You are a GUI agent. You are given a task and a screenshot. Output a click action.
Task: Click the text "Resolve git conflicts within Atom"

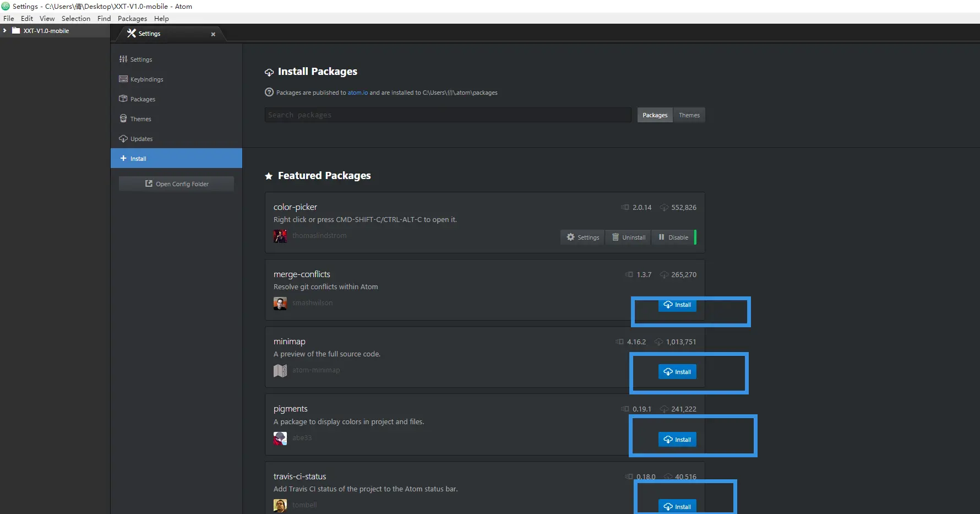click(326, 287)
